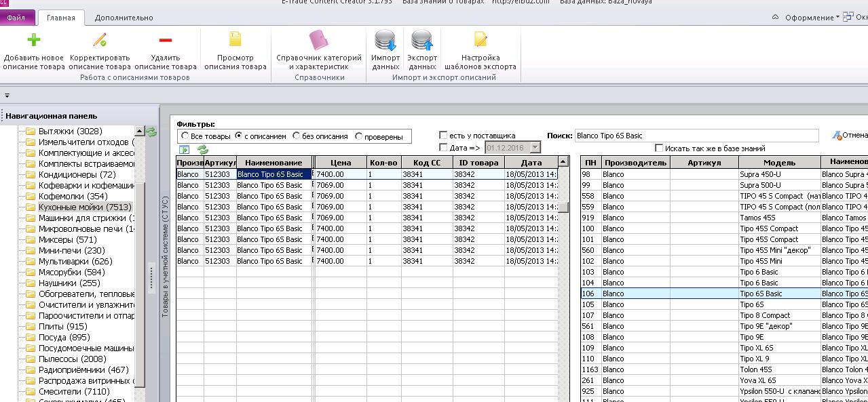The image size is (868, 402).
Task: Open Пылесосы (2008) category
Action: [72, 359]
